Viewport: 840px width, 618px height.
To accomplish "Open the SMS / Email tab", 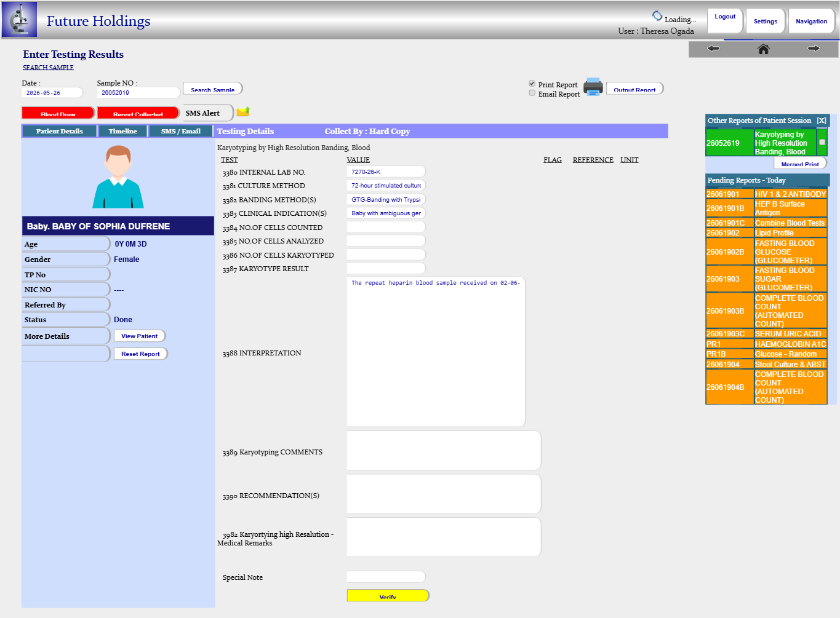I will (181, 131).
